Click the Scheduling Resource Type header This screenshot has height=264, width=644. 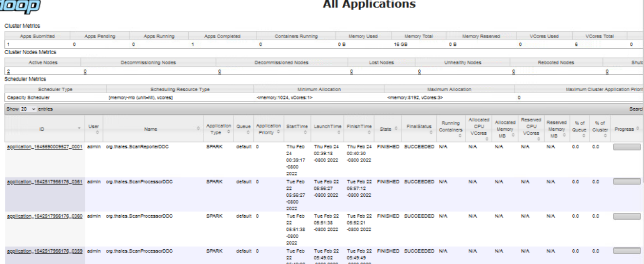click(x=180, y=89)
